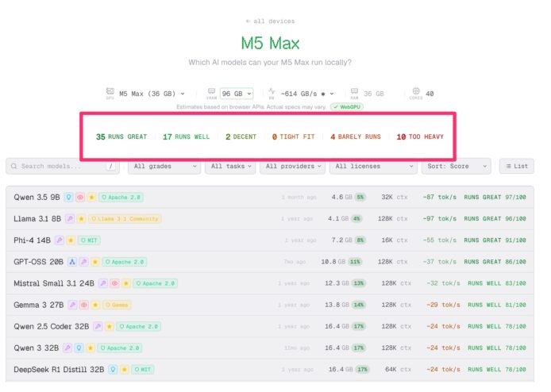This screenshot has height=392, width=551.
Task: Click the star icon next to Phi-4 14B
Action: (x=71, y=240)
